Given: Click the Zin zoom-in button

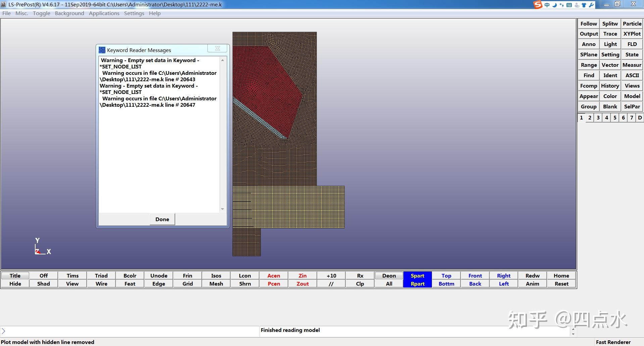Looking at the screenshot, I should click(x=302, y=276).
